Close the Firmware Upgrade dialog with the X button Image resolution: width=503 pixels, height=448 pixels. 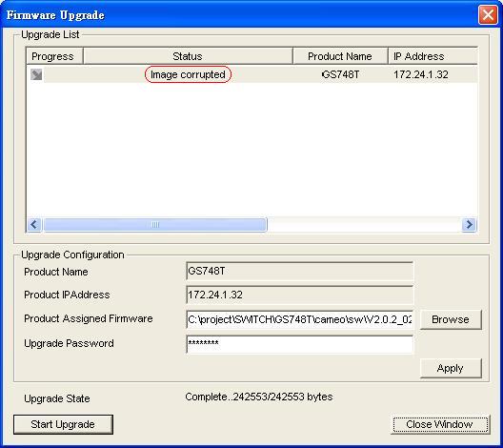(488, 14)
